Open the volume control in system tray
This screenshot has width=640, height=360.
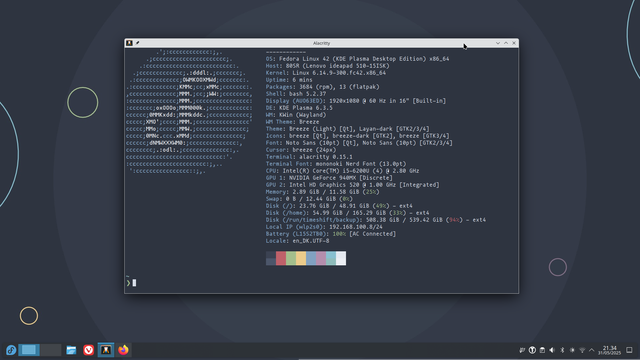tap(552, 350)
